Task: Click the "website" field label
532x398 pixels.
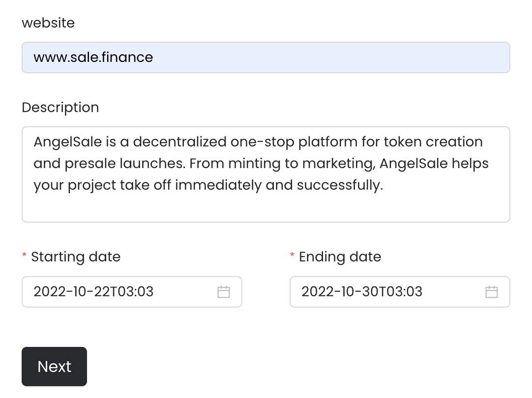Action: coord(48,23)
